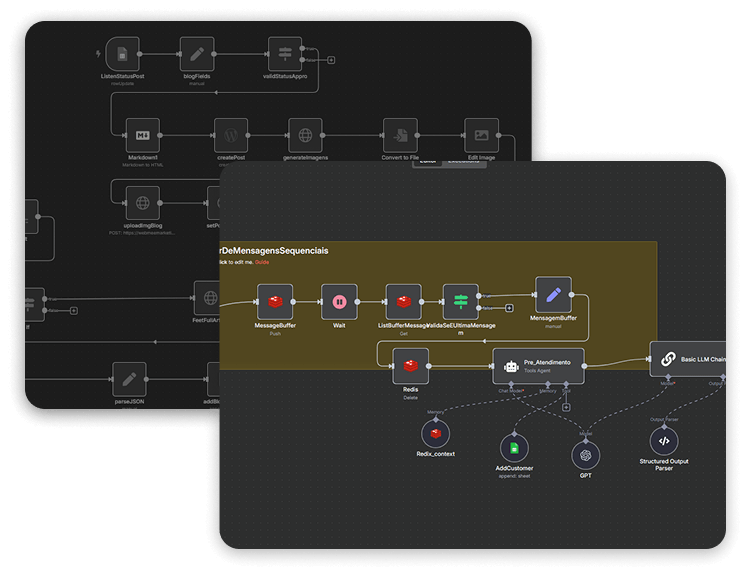Click plus under Pre_Atendimento Tool connector
This screenshot has width=751, height=578.
[567, 406]
